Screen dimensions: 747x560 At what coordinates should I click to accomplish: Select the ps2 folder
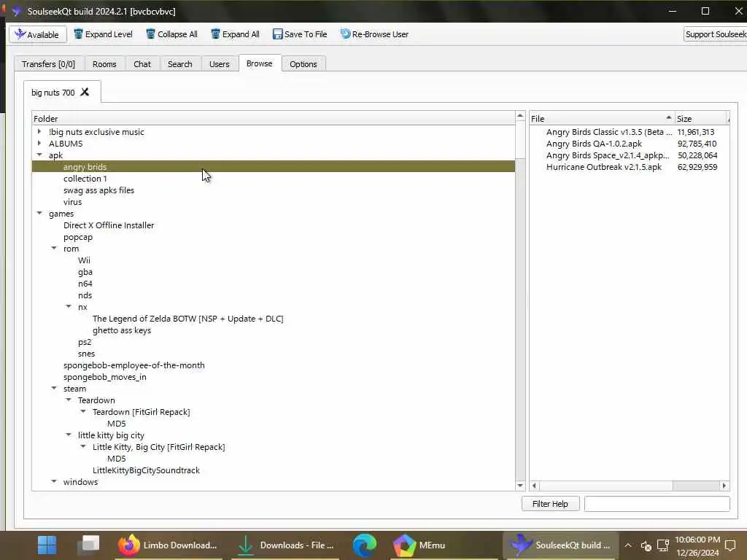tap(85, 342)
